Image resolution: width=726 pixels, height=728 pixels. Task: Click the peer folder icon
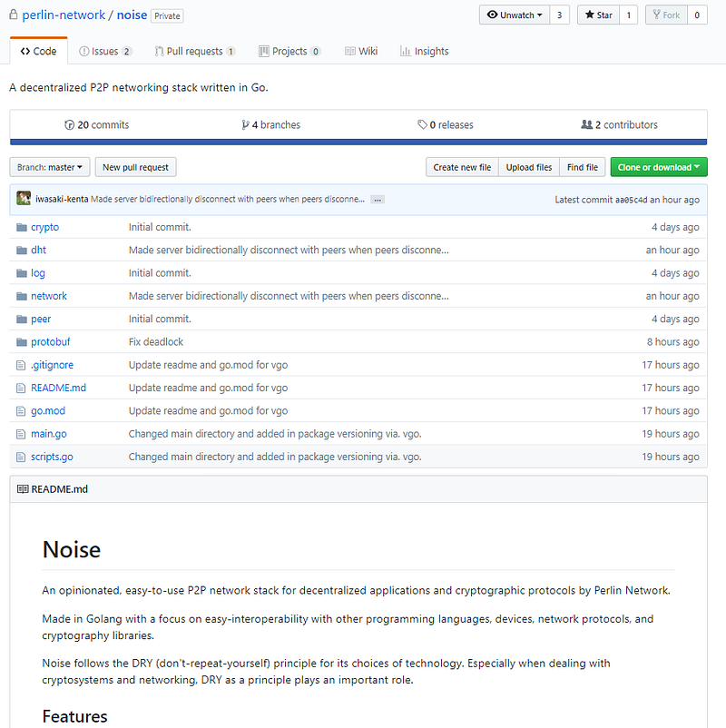[22, 319]
